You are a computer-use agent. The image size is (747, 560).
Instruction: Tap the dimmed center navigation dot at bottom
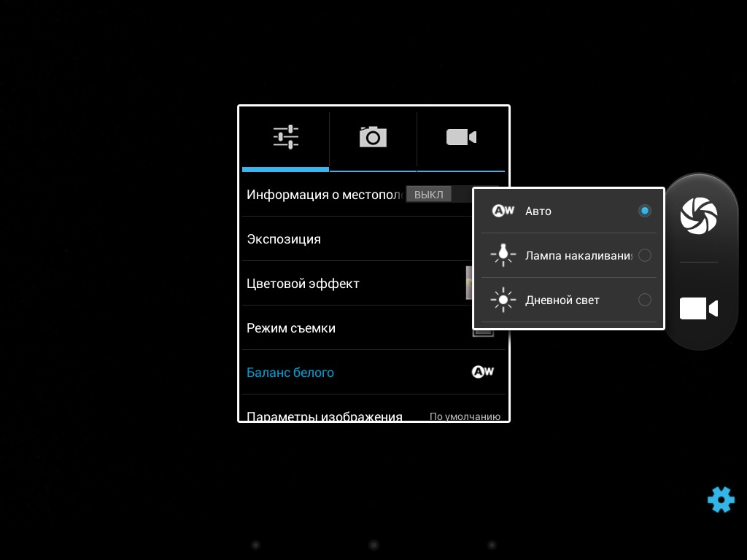pyautogui.click(x=373, y=545)
